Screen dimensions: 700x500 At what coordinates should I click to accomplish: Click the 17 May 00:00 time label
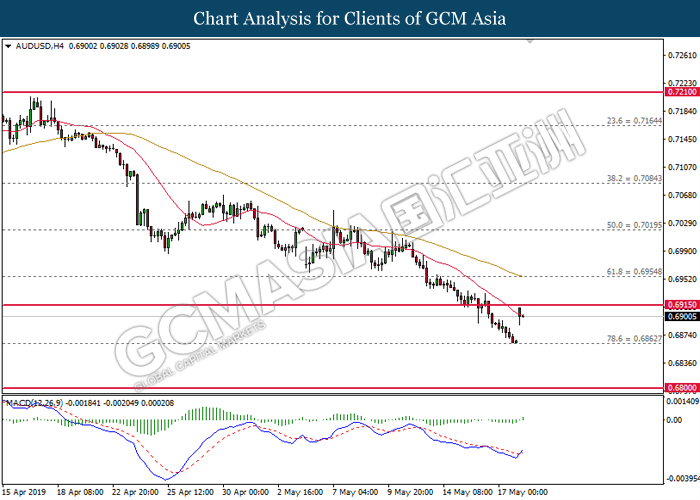[x=523, y=492]
